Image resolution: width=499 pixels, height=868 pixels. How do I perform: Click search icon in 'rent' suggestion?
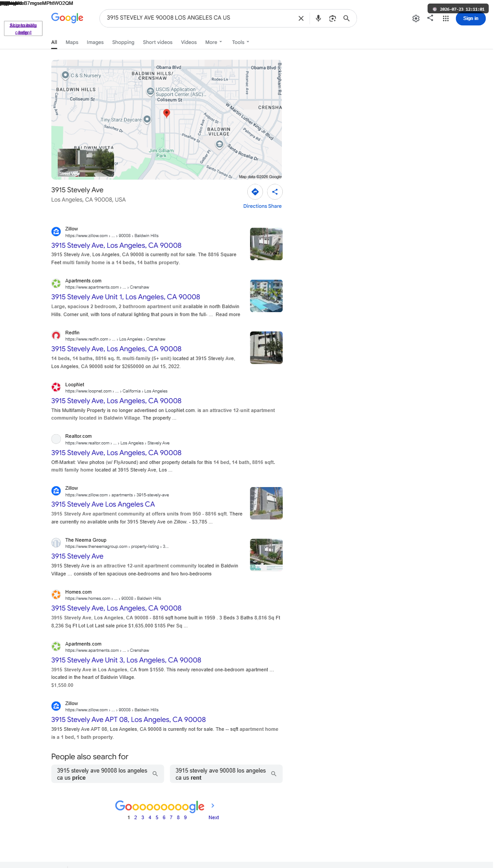click(274, 774)
